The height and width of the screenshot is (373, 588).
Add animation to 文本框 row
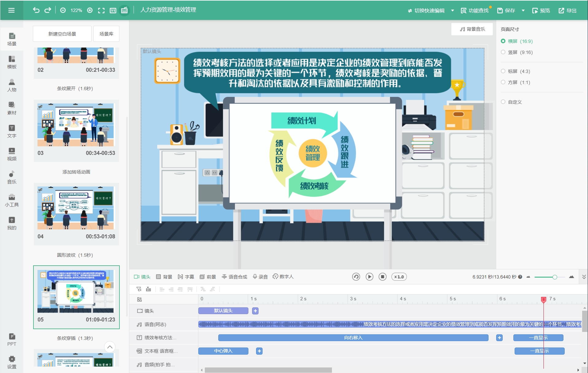(259, 351)
